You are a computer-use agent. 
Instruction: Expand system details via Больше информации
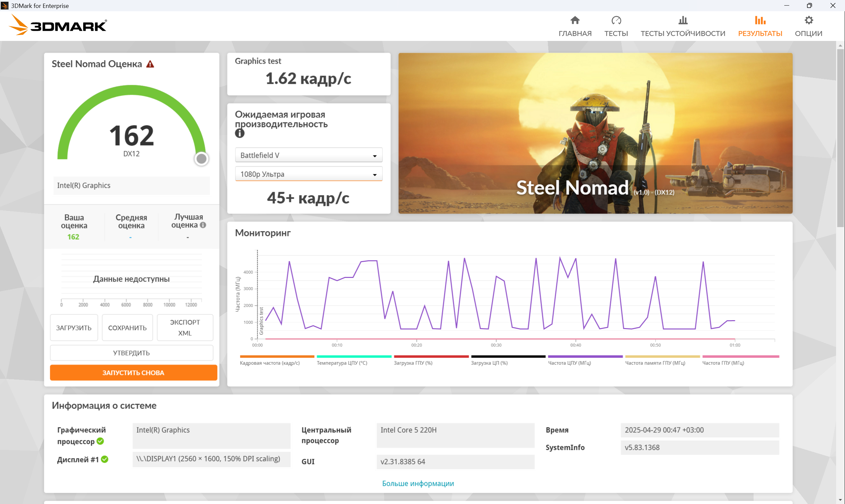[x=418, y=483]
